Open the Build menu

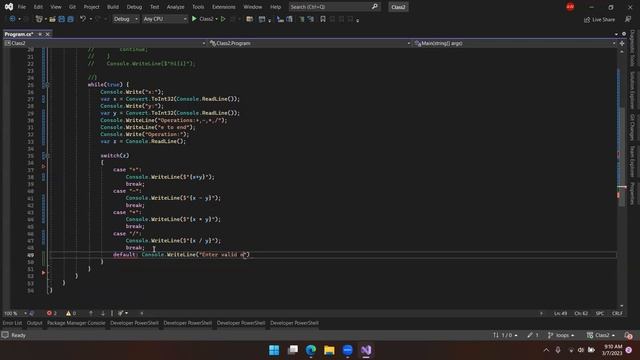point(113,7)
